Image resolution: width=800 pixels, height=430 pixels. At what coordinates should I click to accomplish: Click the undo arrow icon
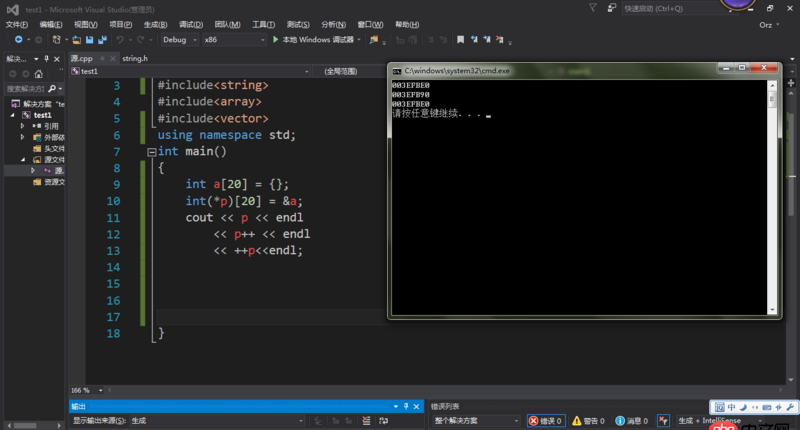point(119,39)
